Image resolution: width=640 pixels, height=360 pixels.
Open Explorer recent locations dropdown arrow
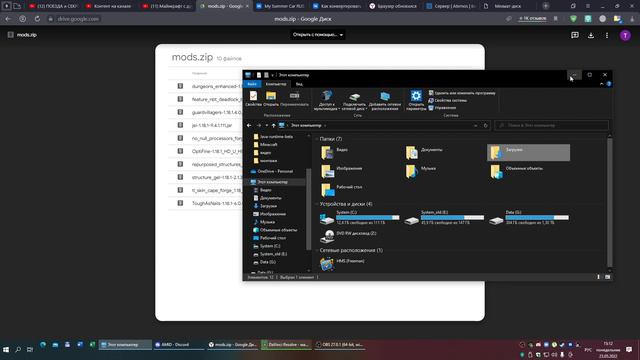click(x=267, y=125)
